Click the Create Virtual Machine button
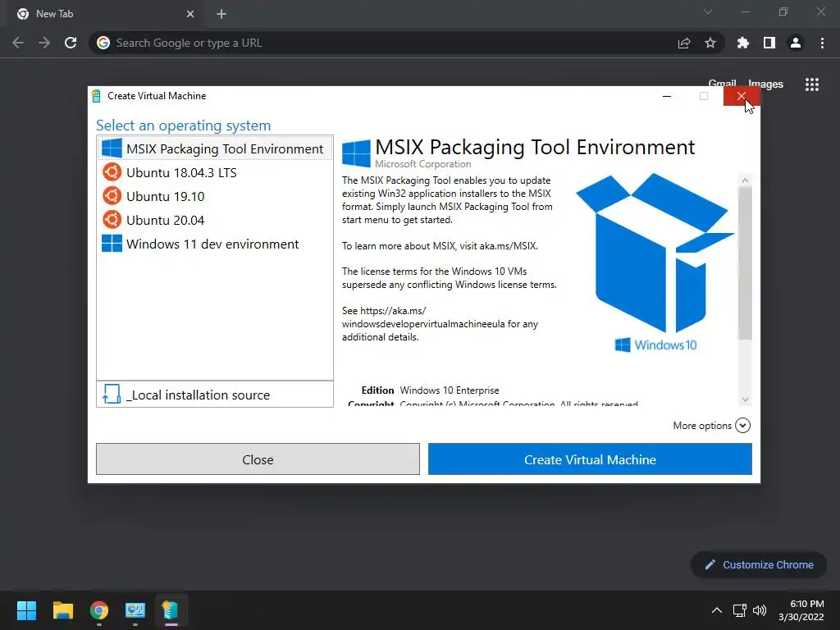 tap(590, 459)
